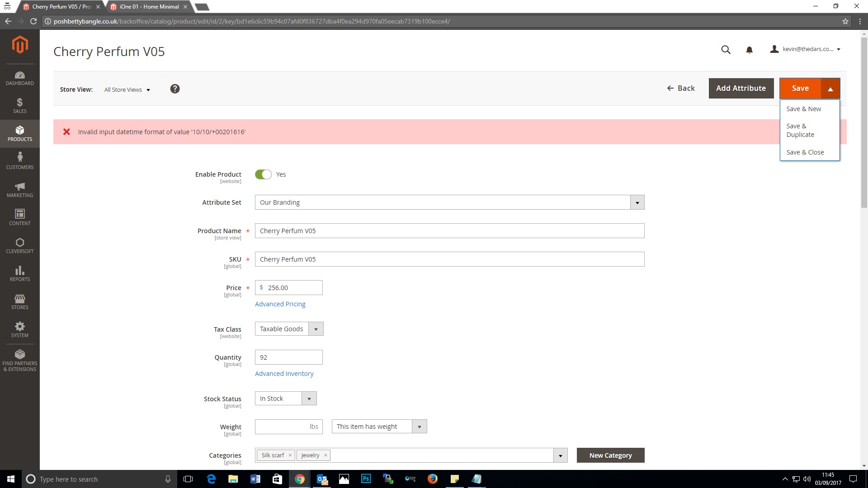Disable the Enable Product toggle
Viewport: 868px width, 488px height.
(x=263, y=174)
